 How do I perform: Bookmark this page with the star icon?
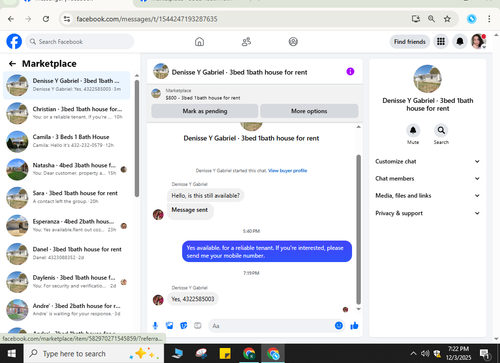(447, 19)
